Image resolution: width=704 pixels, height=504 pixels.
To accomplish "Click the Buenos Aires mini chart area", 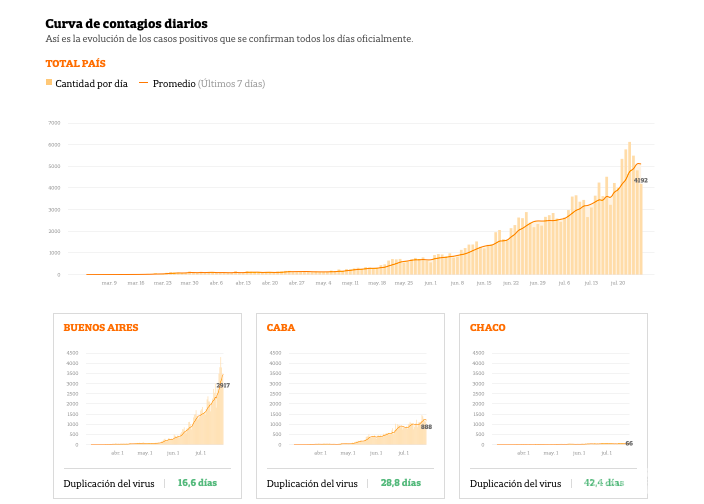I will (x=155, y=400).
